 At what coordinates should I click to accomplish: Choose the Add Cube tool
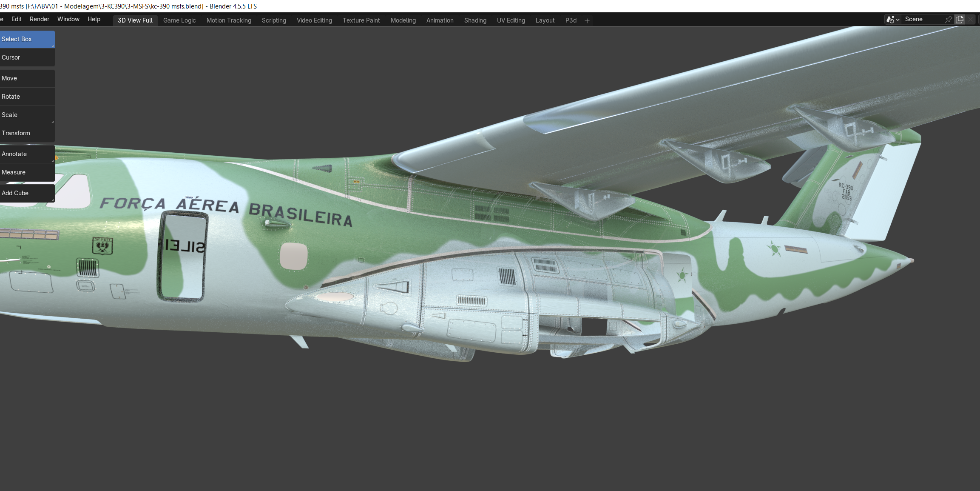coord(27,193)
